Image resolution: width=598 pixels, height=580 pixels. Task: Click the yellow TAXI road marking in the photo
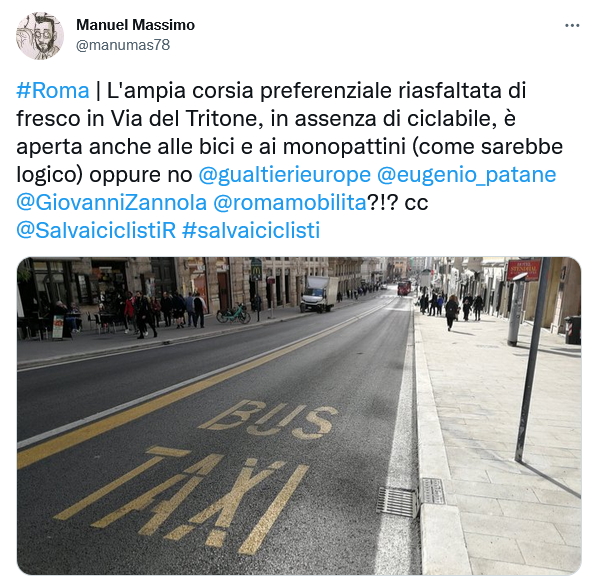[x=181, y=500]
